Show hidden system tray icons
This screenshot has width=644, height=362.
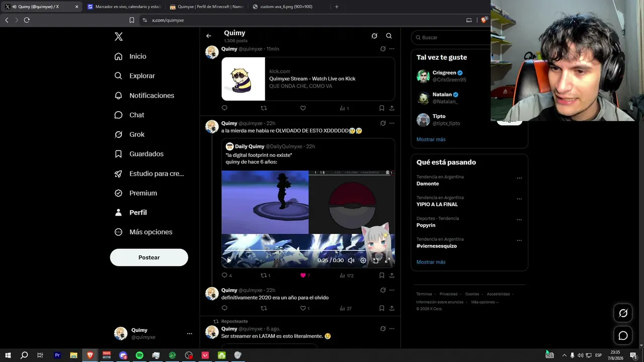tap(564, 355)
